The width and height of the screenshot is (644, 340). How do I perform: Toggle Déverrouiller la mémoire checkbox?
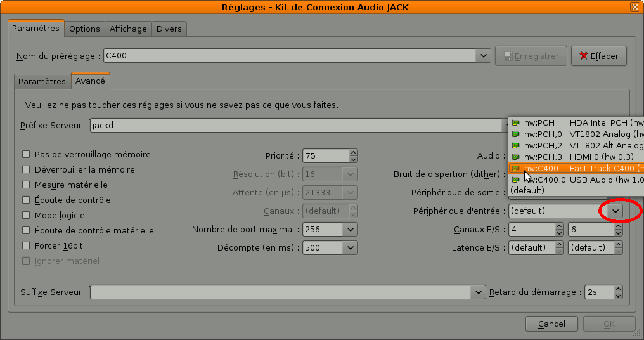tap(26, 169)
